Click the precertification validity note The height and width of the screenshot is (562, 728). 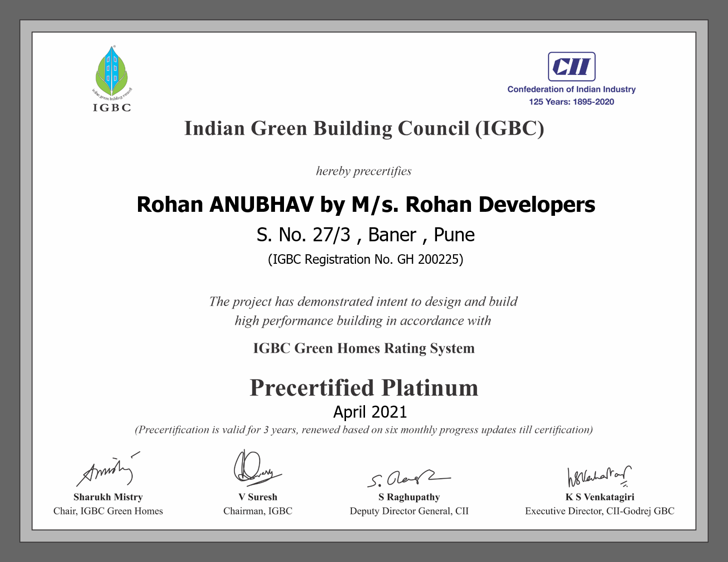coord(363,430)
